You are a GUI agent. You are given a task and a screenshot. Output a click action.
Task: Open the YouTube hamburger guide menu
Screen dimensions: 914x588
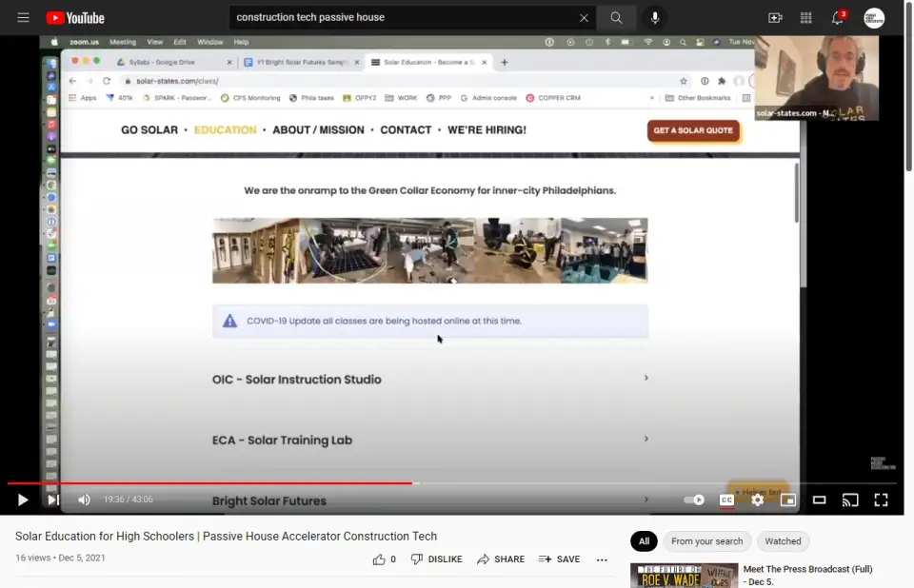[23, 18]
